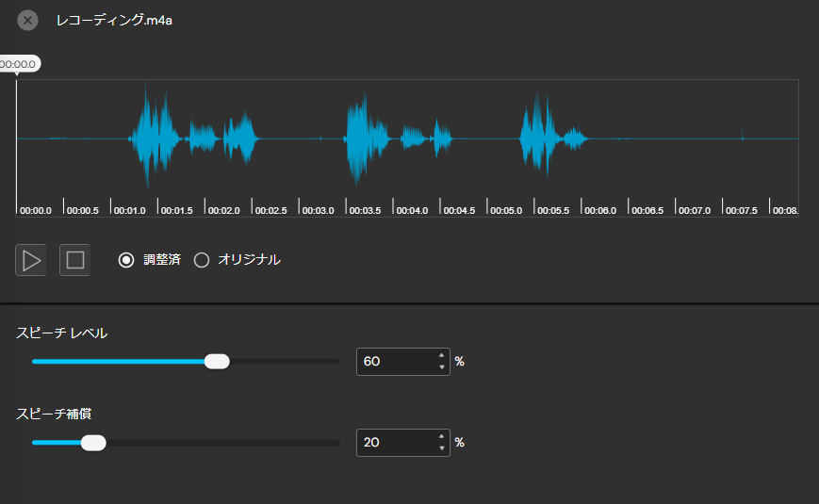Stop audio playback
Image resolution: width=819 pixels, height=504 pixels.
74,260
